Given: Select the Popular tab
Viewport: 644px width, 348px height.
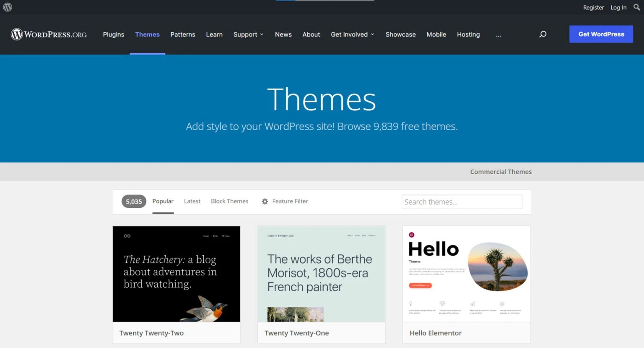Looking at the screenshot, I should tap(163, 201).
